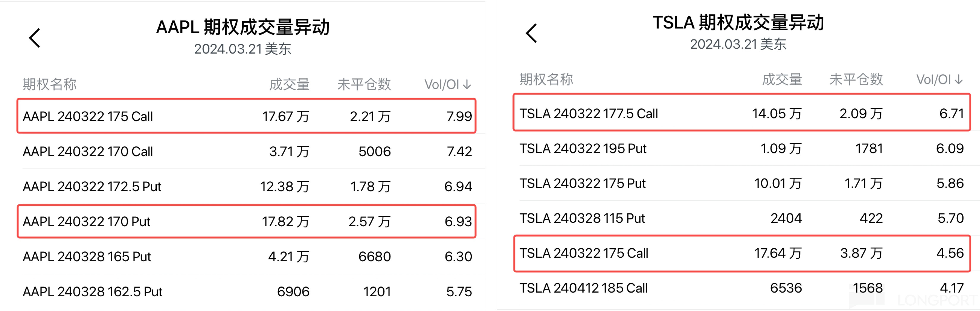This screenshot has height=311, width=980.
Task: Go back from AAPL options page
Action: coord(35,38)
